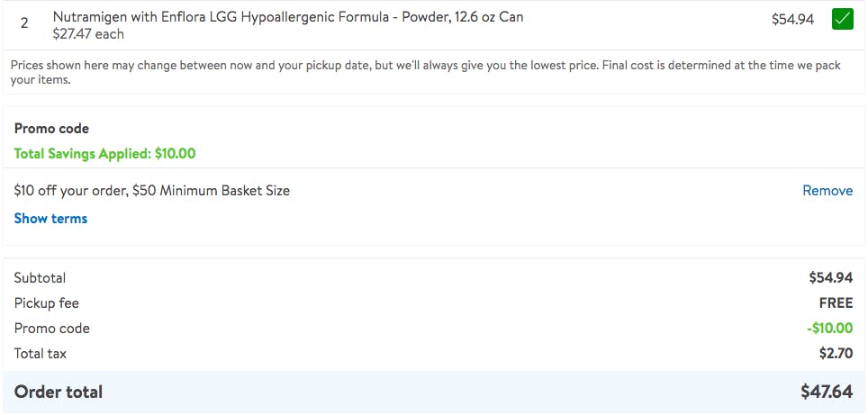Click the $10 off $50 Minimum Basket description
The image size is (868, 415).
[x=152, y=191]
